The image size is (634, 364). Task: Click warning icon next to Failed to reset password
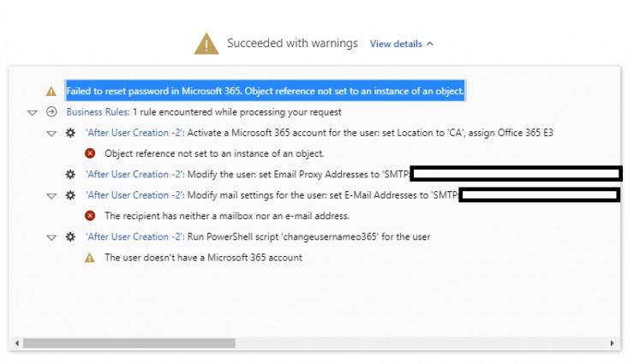click(51, 92)
